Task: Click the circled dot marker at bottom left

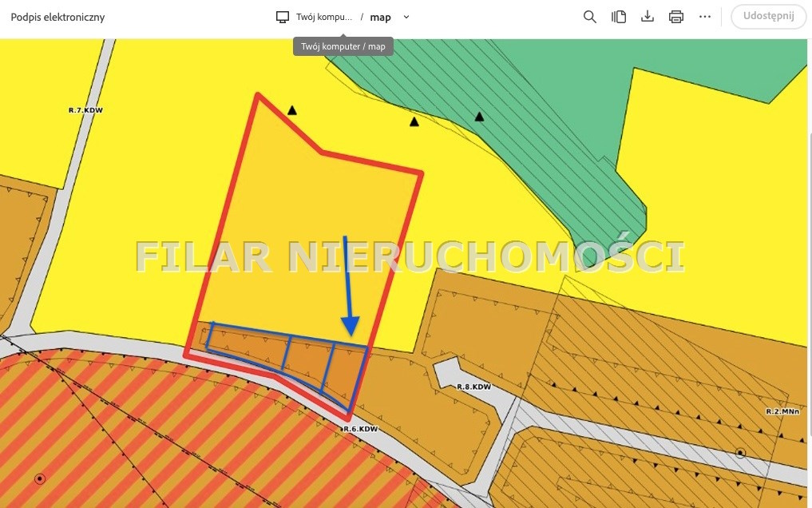Action: tap(40, 479)
